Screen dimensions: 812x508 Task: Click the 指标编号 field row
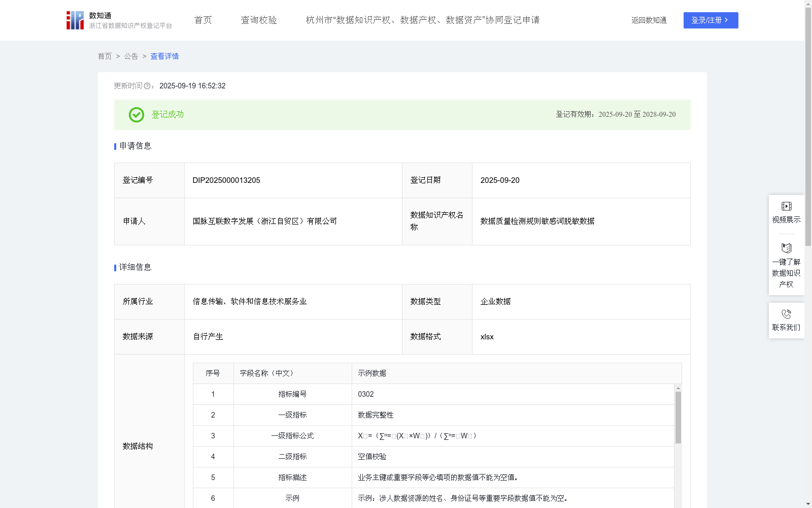click(433, 394)
